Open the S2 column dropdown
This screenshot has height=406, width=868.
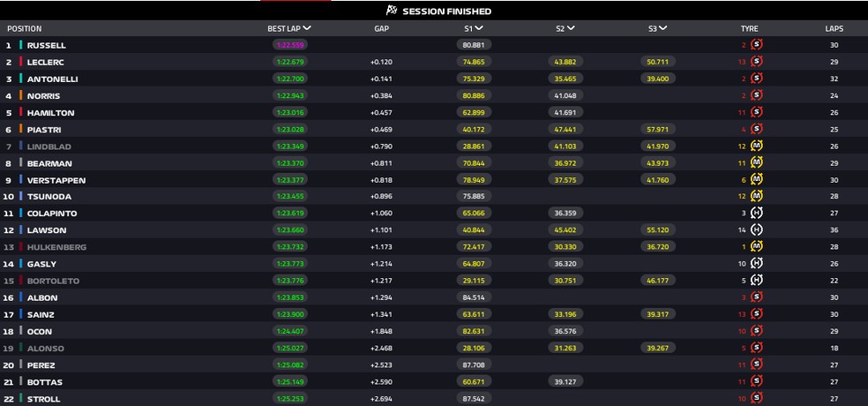571,28
